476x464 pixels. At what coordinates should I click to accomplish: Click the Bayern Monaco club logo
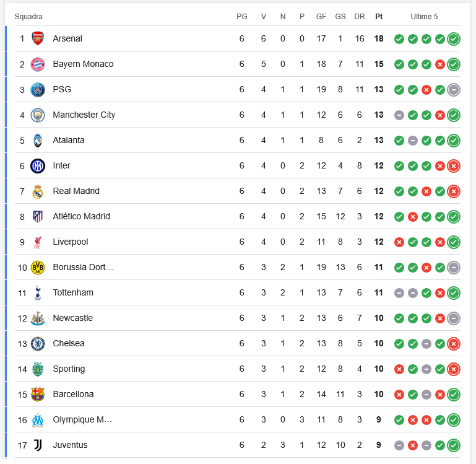[x=38, y=64]
